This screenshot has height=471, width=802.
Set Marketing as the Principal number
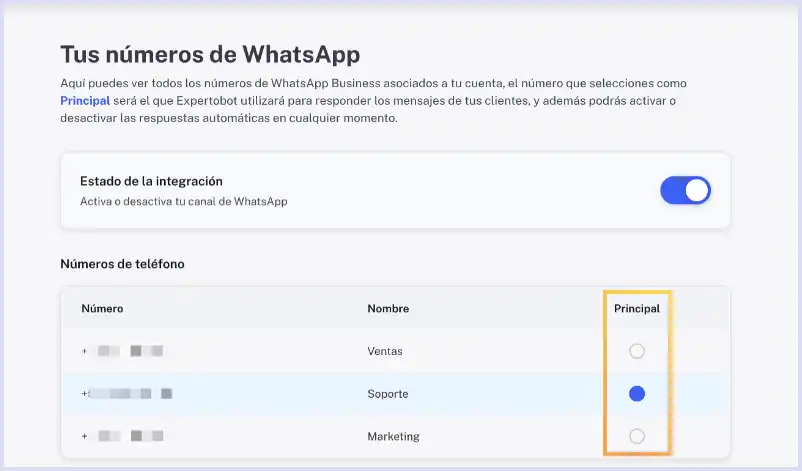point(637,436)
